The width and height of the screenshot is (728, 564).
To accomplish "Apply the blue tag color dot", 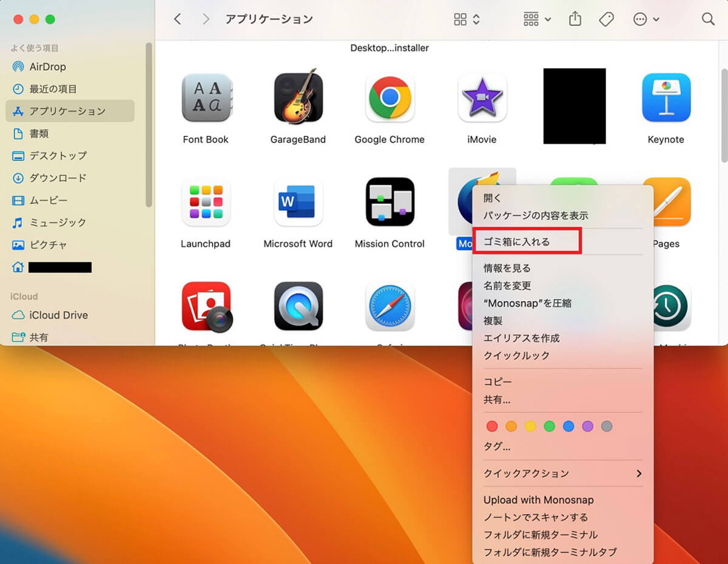I will point(568,426).
